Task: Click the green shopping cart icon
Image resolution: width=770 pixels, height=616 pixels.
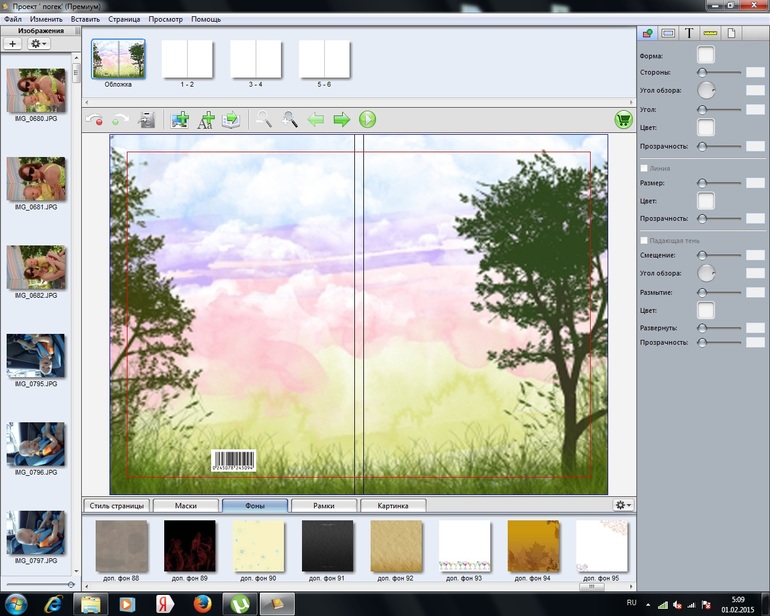Action: tap(624, 120)
